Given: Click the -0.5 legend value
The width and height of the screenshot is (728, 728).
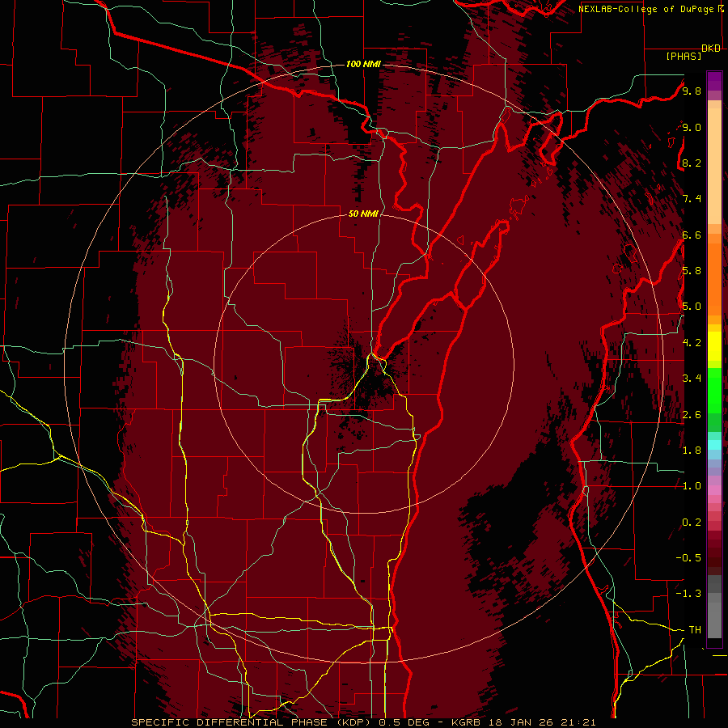Looking at the screenshot, I should (688, 558).
